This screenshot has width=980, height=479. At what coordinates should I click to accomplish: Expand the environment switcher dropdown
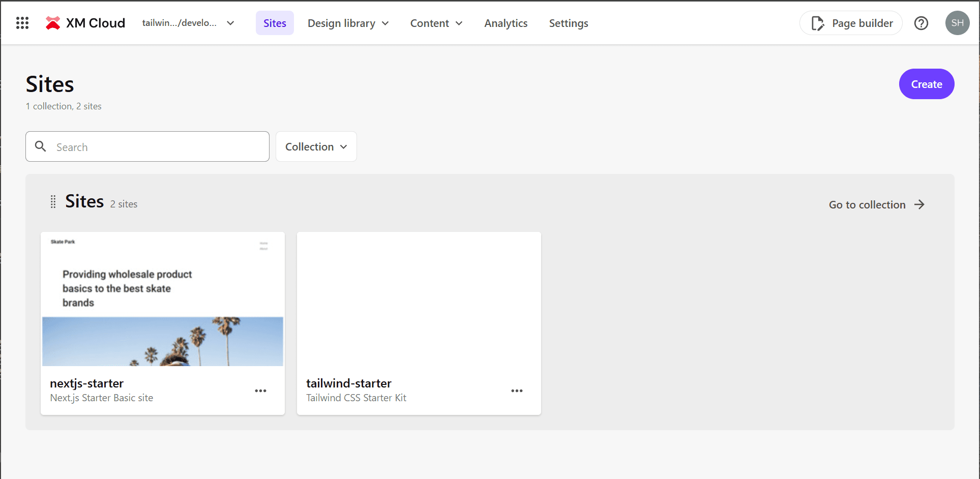click(x=188, y=23)
